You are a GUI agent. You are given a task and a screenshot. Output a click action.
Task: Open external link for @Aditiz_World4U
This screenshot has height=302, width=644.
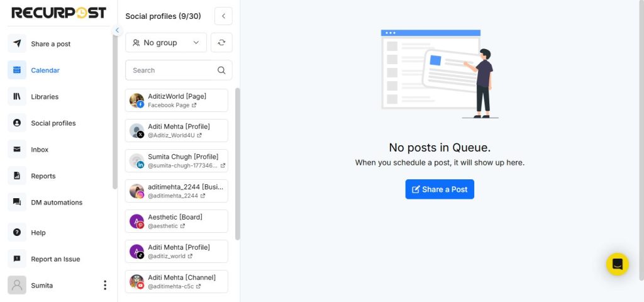tap(199, 135)
